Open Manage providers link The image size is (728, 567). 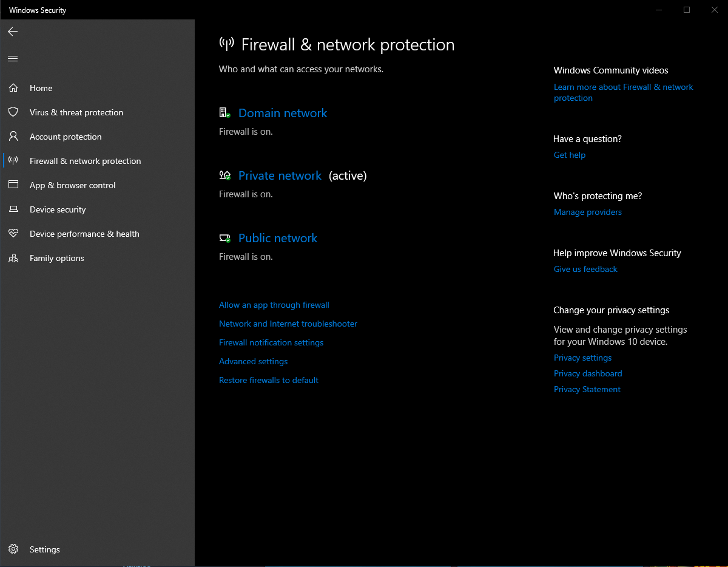tap(587, 212)
